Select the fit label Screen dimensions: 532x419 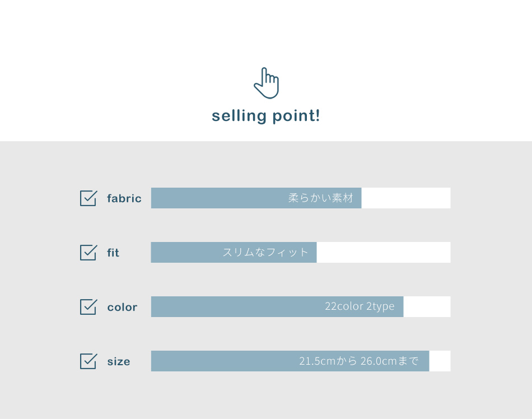113,253
